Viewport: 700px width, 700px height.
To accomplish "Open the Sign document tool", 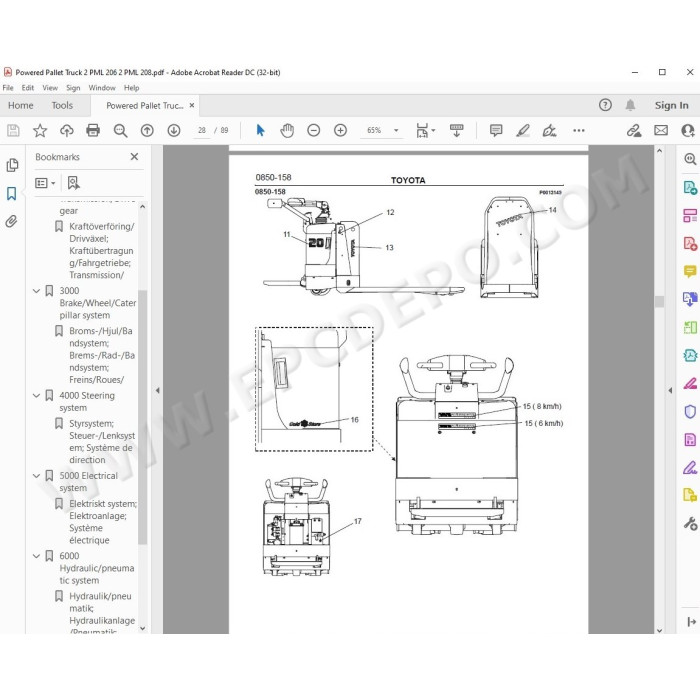I will coord(549,130).
